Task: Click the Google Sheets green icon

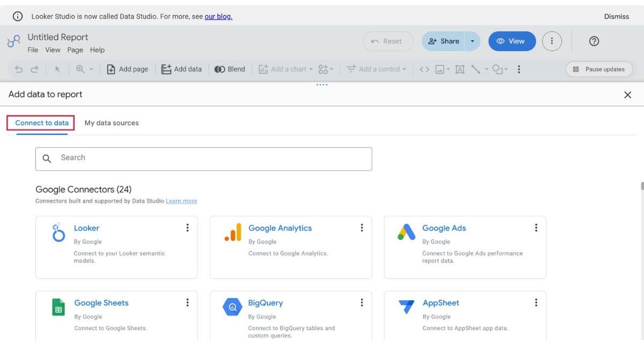Action: coord(58,307)
